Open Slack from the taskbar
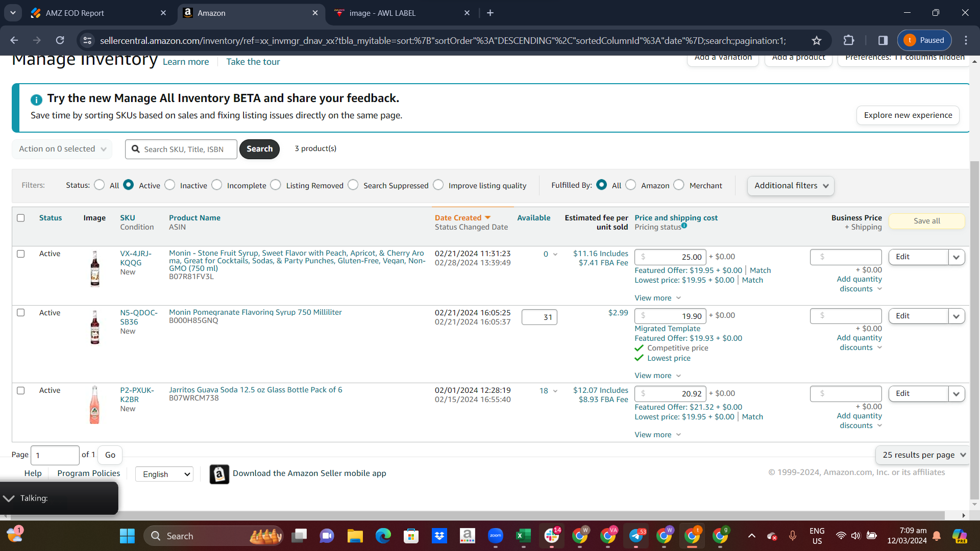 552,536
